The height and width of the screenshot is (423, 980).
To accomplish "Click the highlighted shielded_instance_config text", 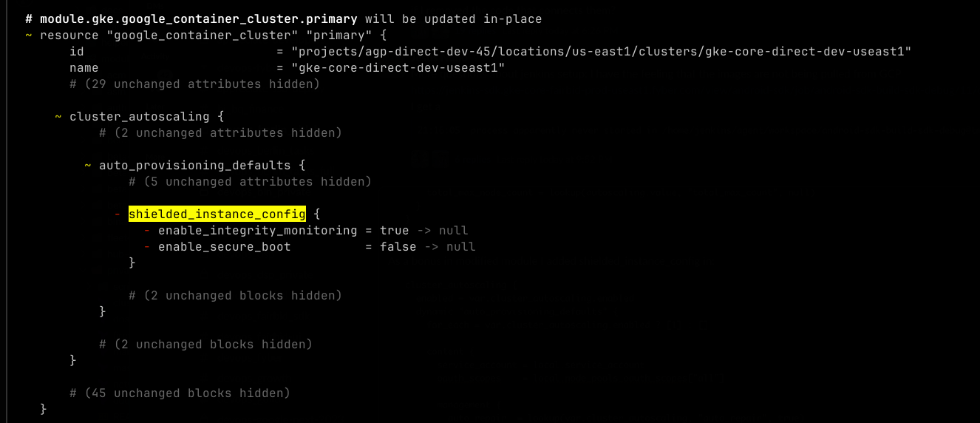I will coord(217,214).
